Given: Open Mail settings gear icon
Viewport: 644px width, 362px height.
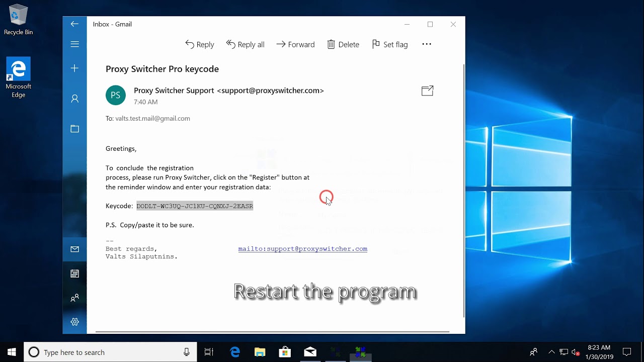Looking at the screenshot, I should click(x=74, y=322).
